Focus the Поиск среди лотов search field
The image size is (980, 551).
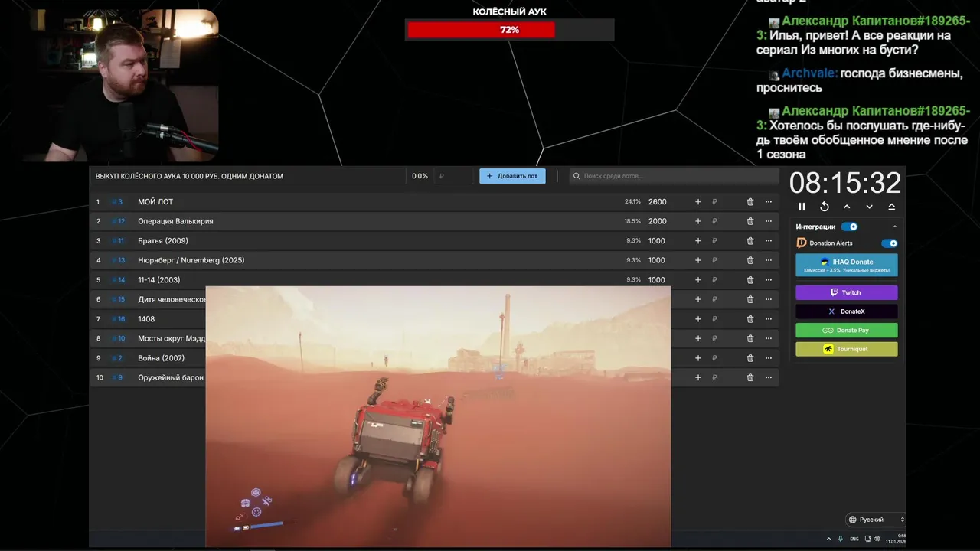(674, 176)
